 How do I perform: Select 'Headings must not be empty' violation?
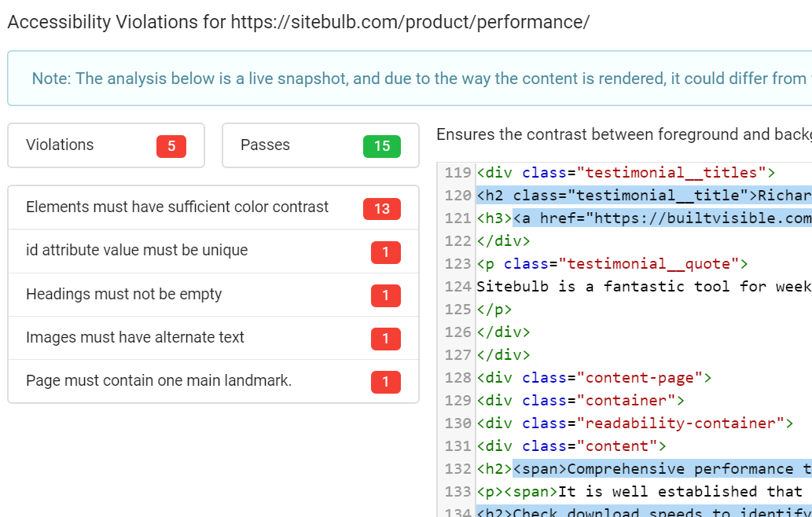pyautogui.click(x=213, y=295)
